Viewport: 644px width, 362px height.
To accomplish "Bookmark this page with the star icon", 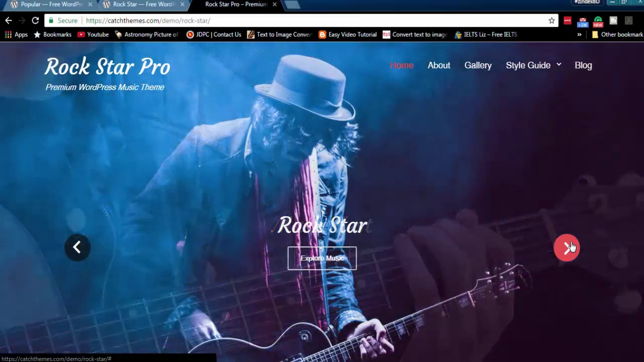I will point(551,21).
